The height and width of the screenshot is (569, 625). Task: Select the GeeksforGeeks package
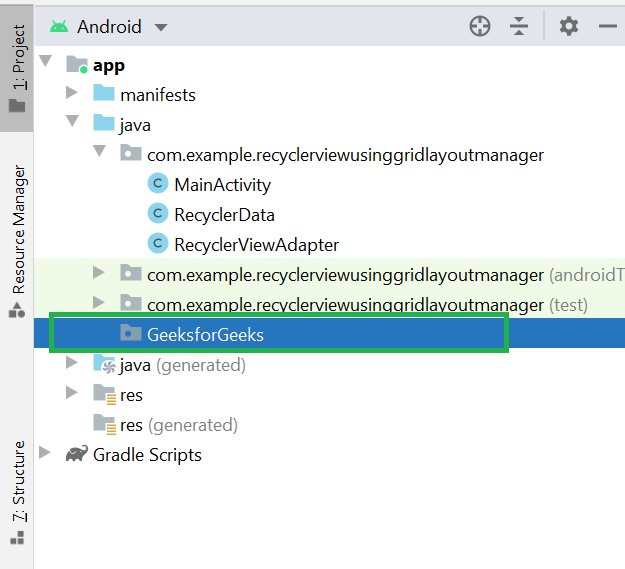pyautogui.click(x=205, y=334)
